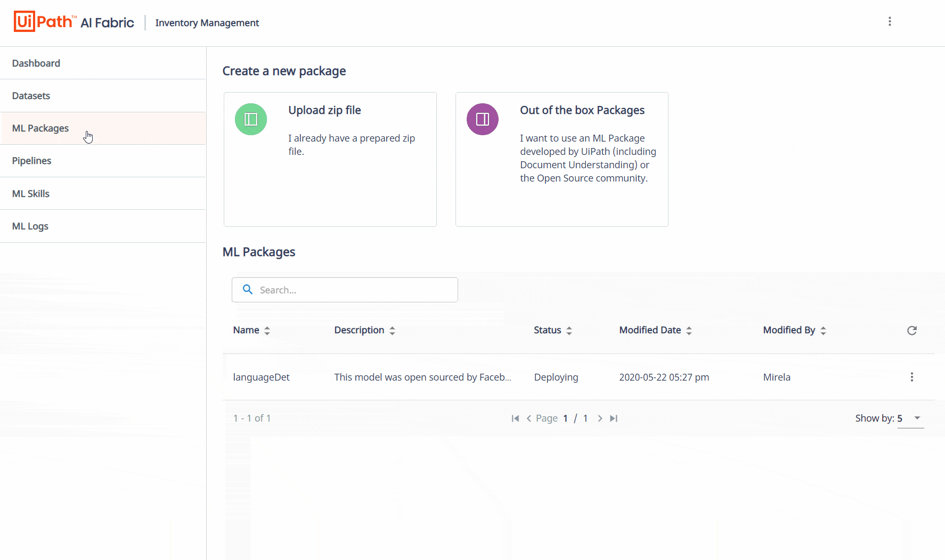Viewport: 945px width, 560px height.
Task: Open the languageDet package
Action: (261, 377)
